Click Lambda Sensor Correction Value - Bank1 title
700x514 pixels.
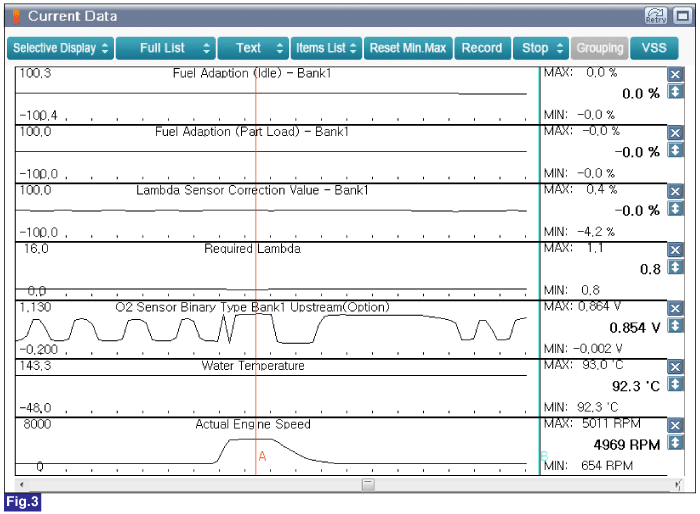pyautogui.click(x=252, y=190)
